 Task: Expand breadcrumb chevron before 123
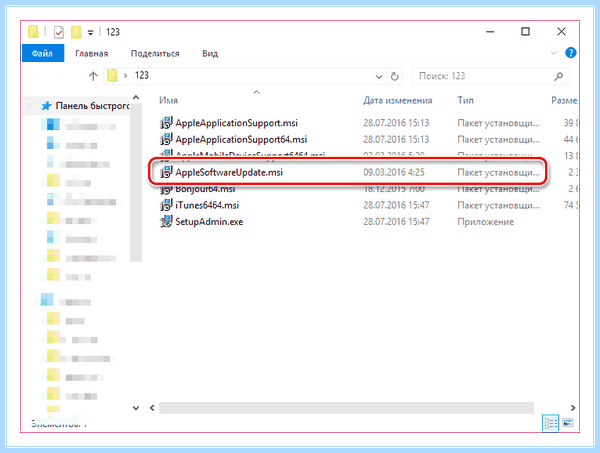click(x=126, y=76)
